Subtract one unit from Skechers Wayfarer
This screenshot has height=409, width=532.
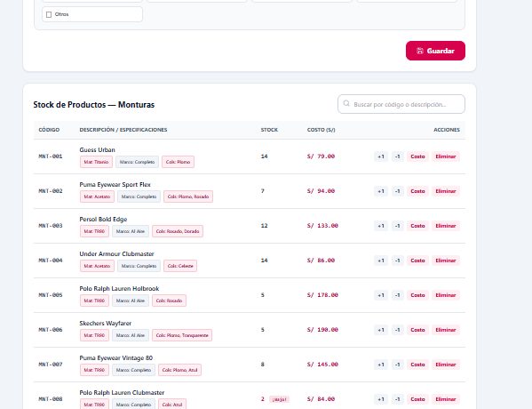click(x=397, y=330)
